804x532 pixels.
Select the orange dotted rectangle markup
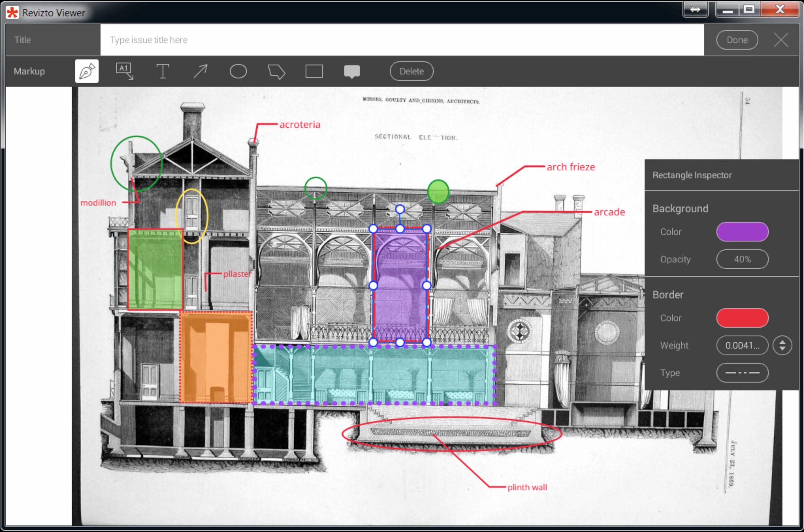(x=216, y=358)
